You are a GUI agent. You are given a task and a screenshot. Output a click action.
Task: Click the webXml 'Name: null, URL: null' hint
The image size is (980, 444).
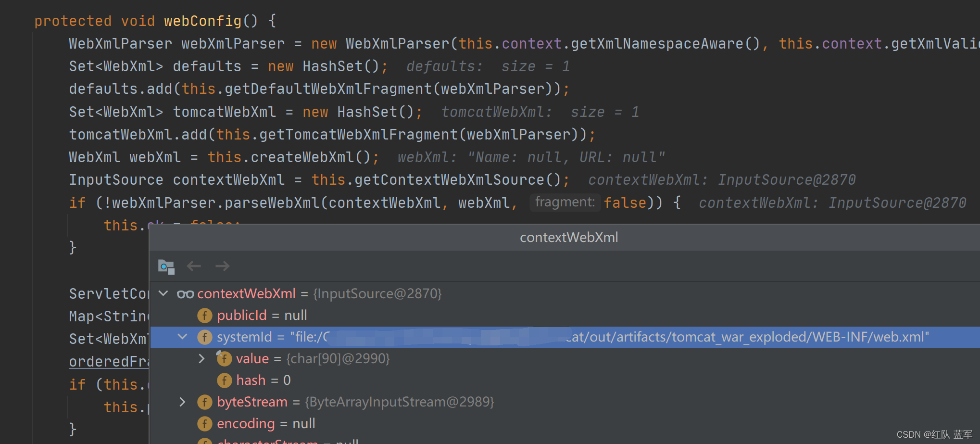[x=531, y=157]
